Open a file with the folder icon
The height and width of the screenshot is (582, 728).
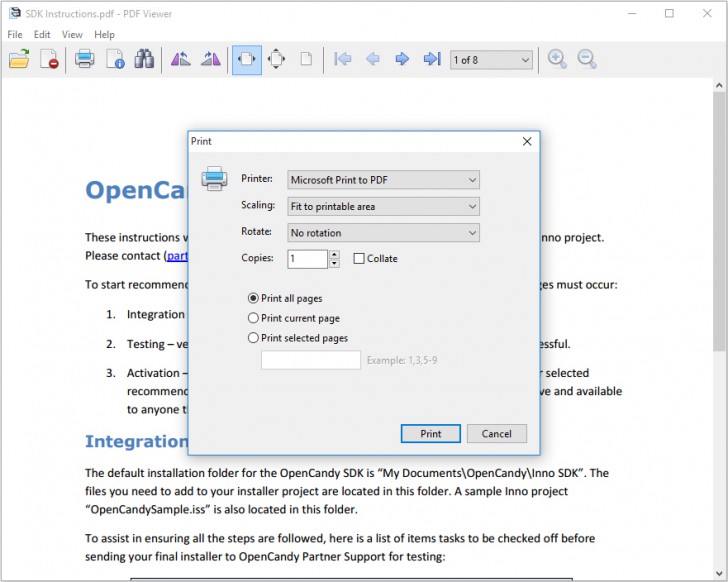point(19,59)
